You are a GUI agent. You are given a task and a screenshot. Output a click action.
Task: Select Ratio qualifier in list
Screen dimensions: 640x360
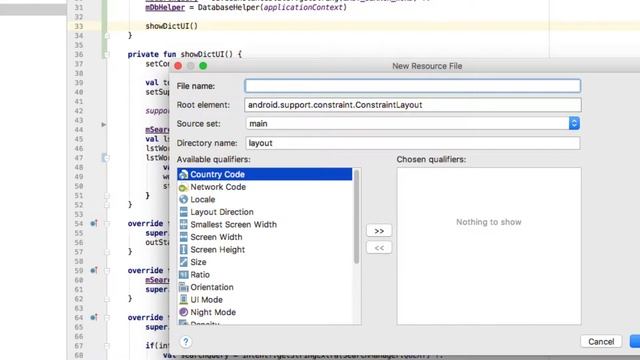[264, 275]
